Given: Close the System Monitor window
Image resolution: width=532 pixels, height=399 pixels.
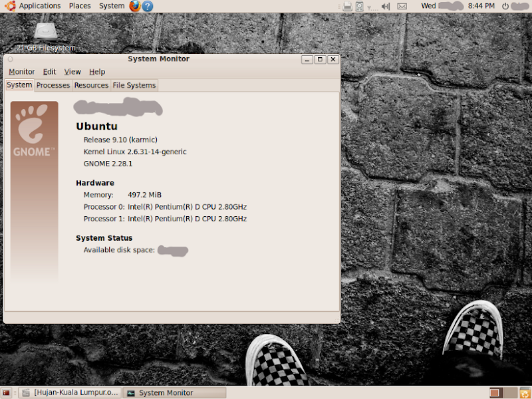Looking at the screenshot, I should pos(333,59).
